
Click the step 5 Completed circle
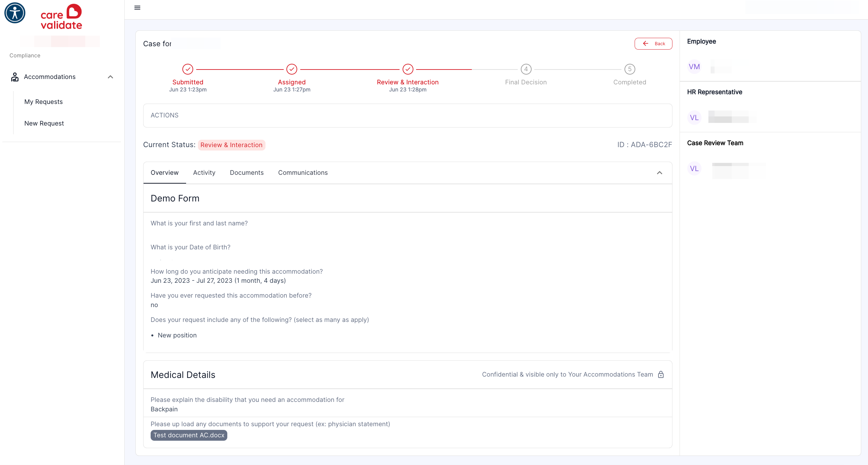pos(630,69)
